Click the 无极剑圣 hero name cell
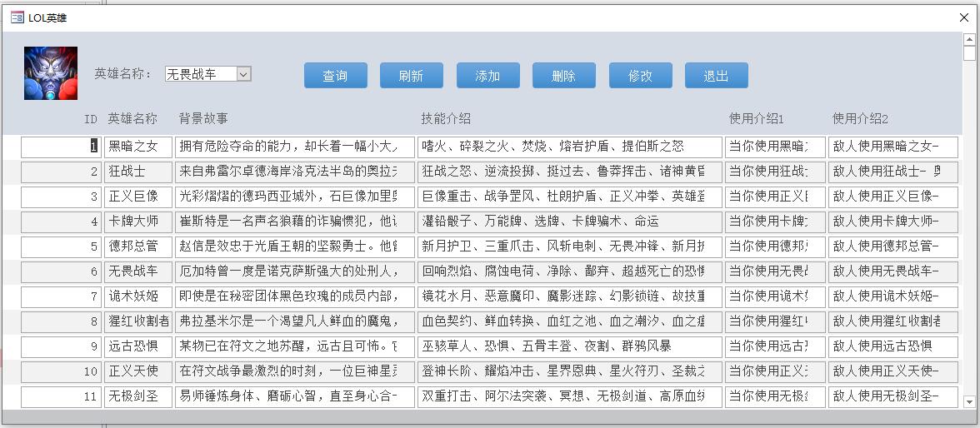980x428 pixels. click(x=138, y=396)
